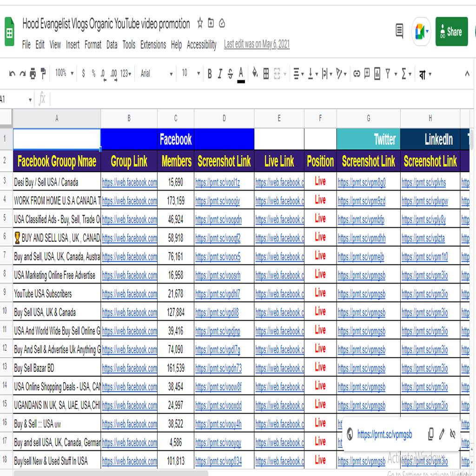476x476 pixels.
Task: Select column D header
Action: (x=224, y=119)
